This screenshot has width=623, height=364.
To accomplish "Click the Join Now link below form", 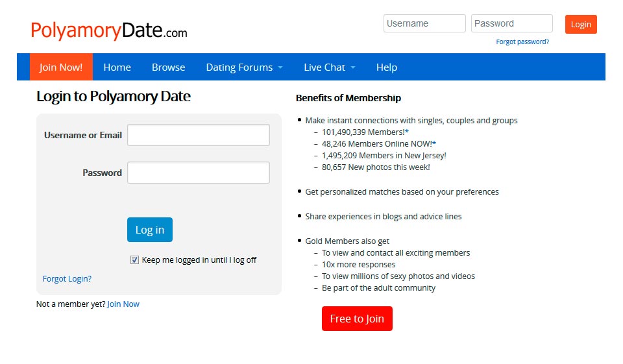I will click(123, 304).
